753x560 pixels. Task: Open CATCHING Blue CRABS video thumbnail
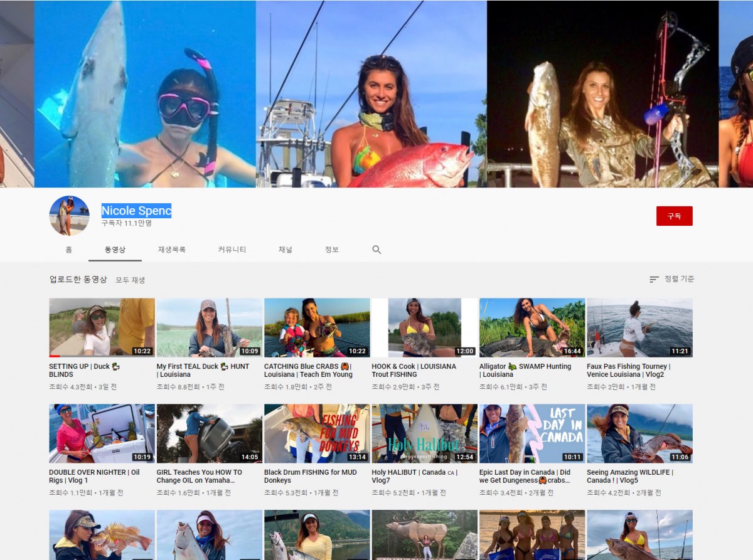click(317, 327)
